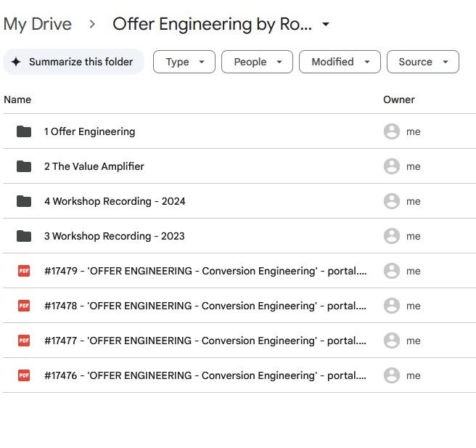
Task: Click the folder icon for 3 Workshop Recording - 2023
Action: click(x=24, y=236)
